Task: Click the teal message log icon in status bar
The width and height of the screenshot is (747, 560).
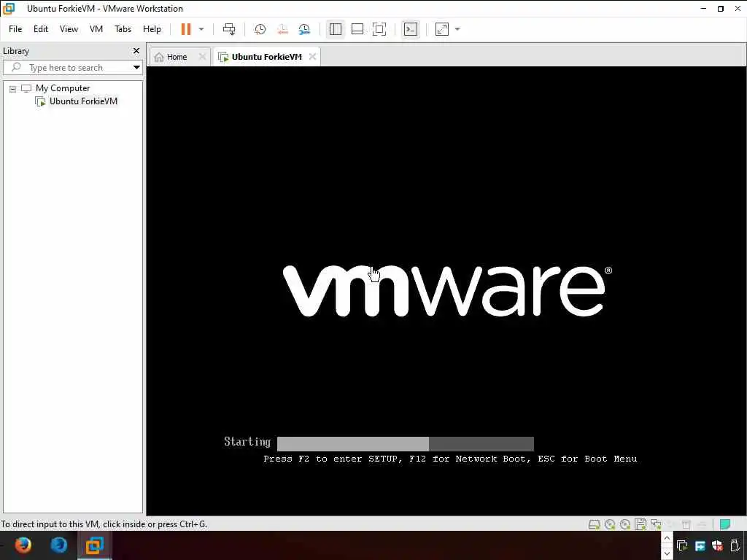Action: pos(725,524)
